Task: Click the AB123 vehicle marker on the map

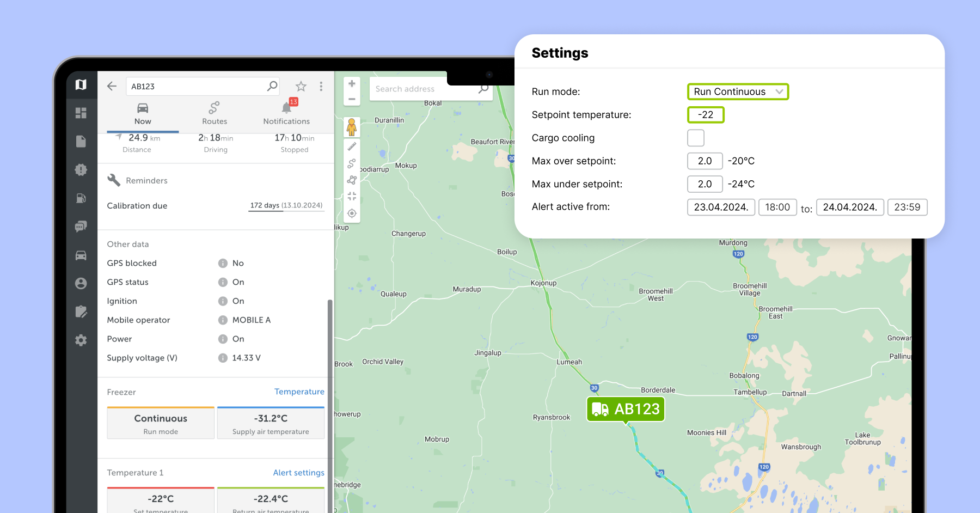Action: 625,409
